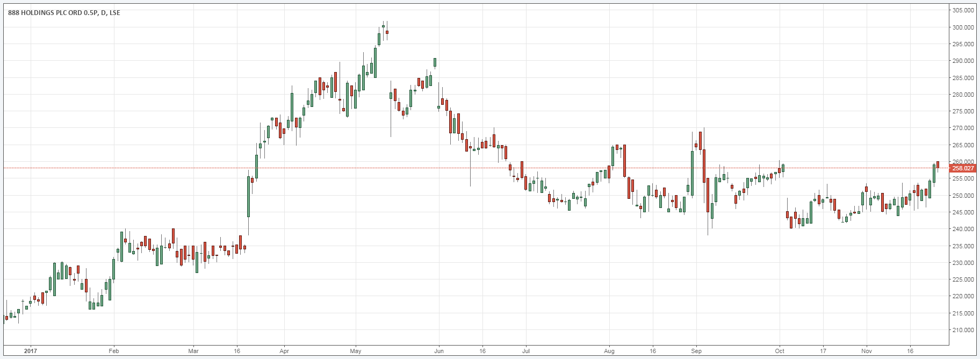Click the Aug date axis label
Screen dimensions: 980x359
tap(609, 351)
